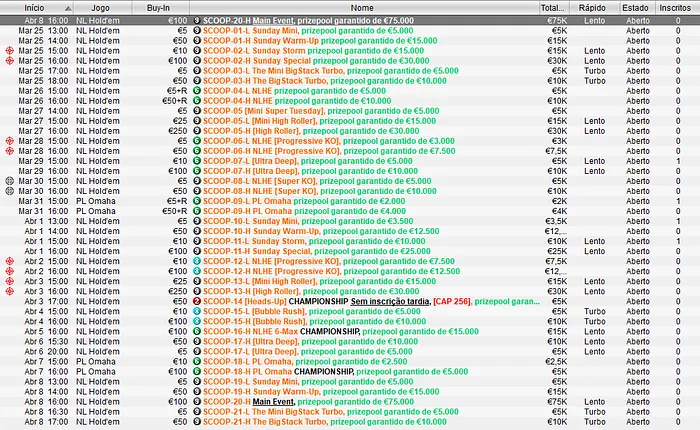Click the 6-max icon on SCOOP-16-H NLHE 6-Max

pyautogui.click(x=197, y=331)
